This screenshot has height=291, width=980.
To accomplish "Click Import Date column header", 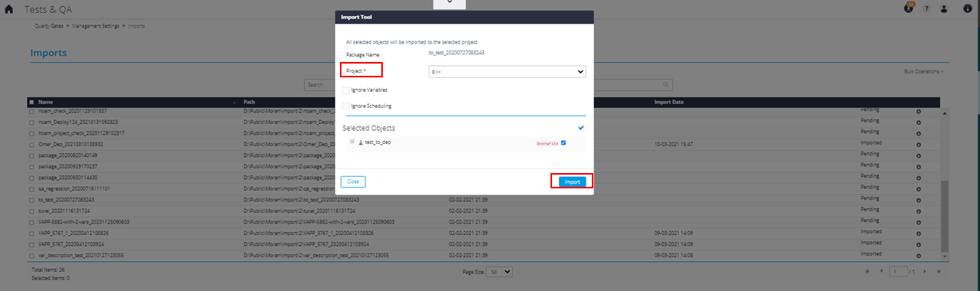I will 669,102.
